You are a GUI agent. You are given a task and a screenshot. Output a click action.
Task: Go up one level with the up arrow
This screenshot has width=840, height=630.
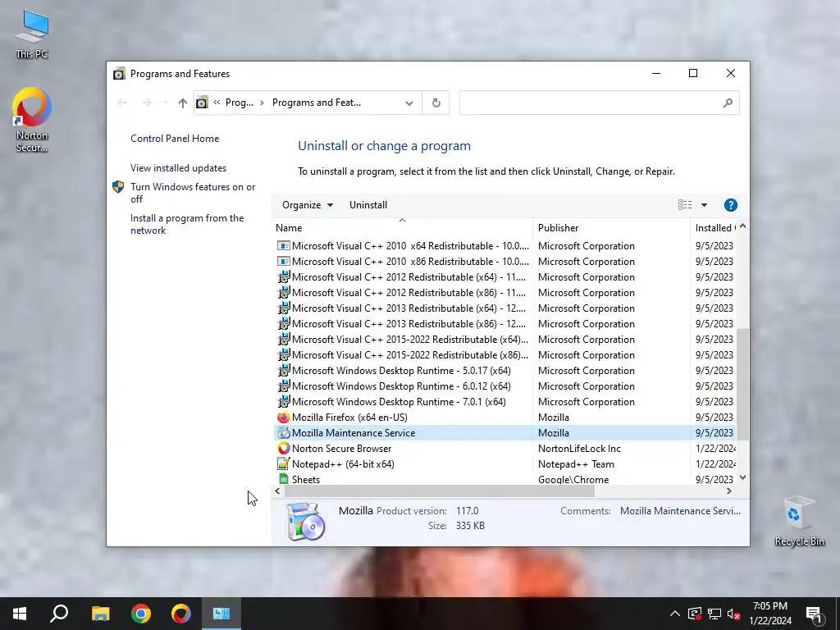coord(182,103)
